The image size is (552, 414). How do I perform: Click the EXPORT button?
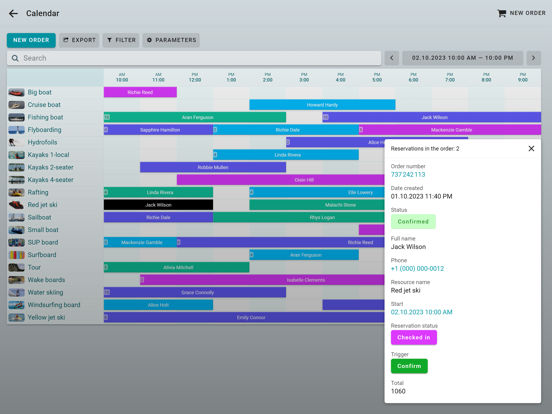pos(79,40)
